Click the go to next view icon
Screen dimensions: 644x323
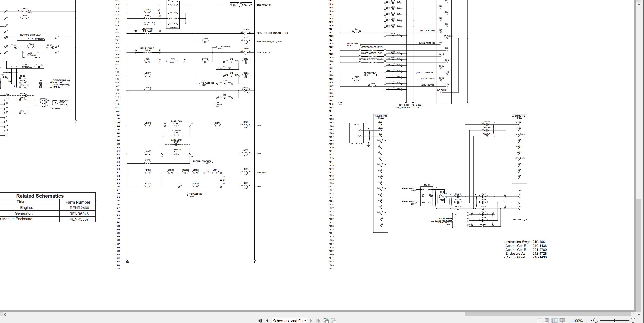click(x=334, y=321)
